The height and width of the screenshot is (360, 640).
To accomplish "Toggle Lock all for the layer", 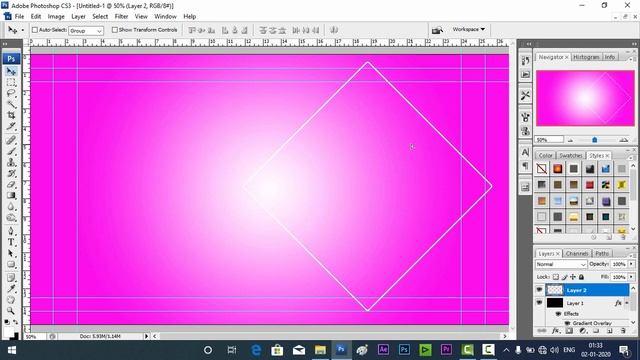I will (581, 277).
